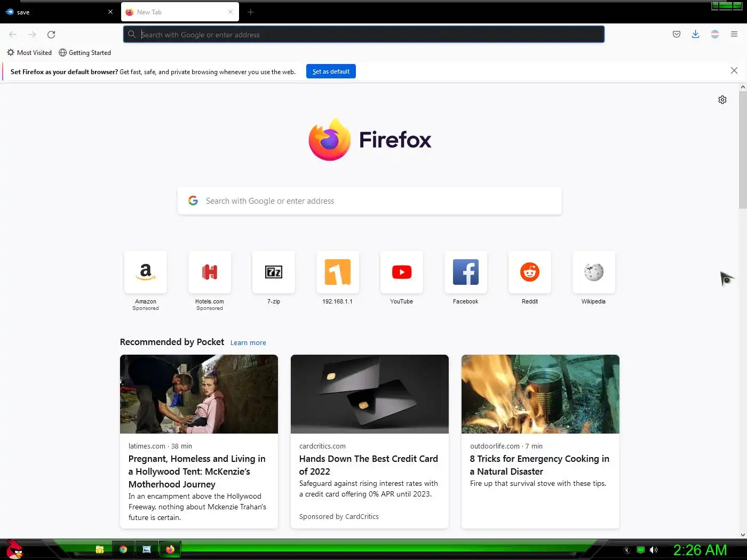The image size is (747, 560).
Task: Click the Recommended by Pocket heading
Action: pos(172,342)
